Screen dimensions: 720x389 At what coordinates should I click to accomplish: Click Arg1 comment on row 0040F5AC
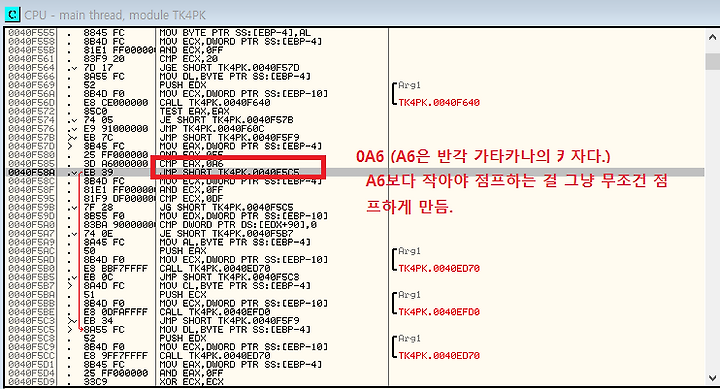coord(409,251)
